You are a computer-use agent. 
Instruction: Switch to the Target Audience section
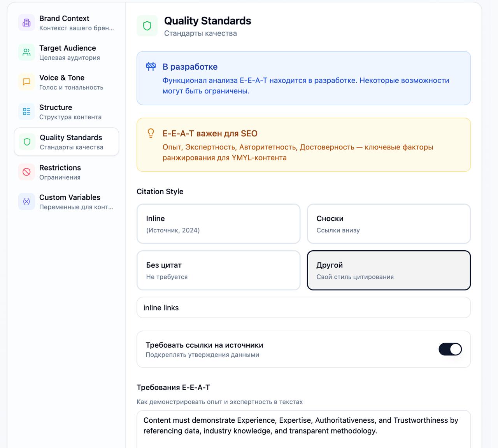(x=67, y=48)
